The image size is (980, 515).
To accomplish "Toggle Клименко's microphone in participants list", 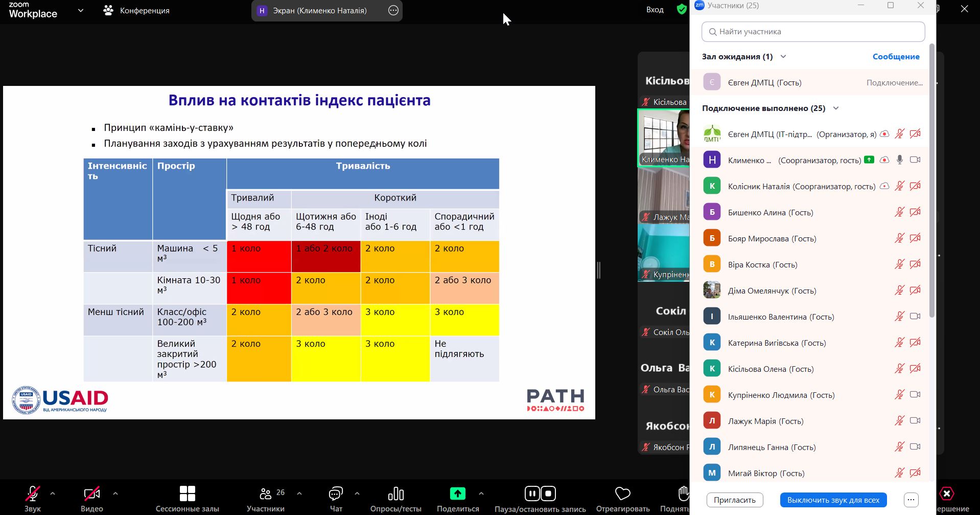I will [x=899, y=160].
